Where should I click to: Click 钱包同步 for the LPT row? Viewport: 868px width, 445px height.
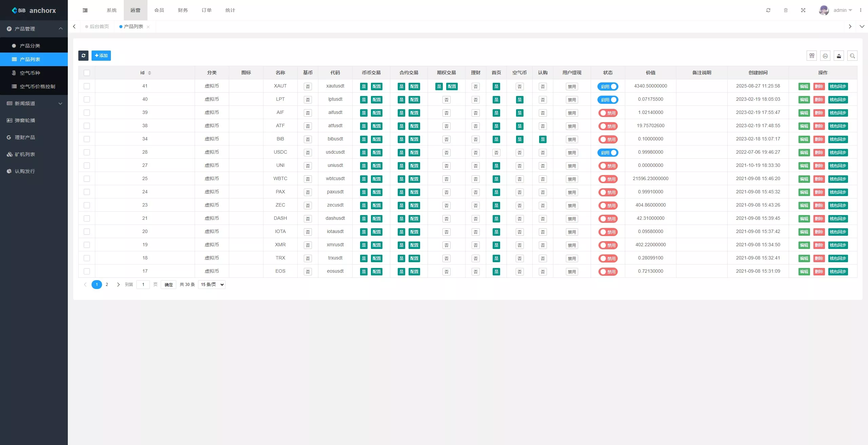(838, 100)
